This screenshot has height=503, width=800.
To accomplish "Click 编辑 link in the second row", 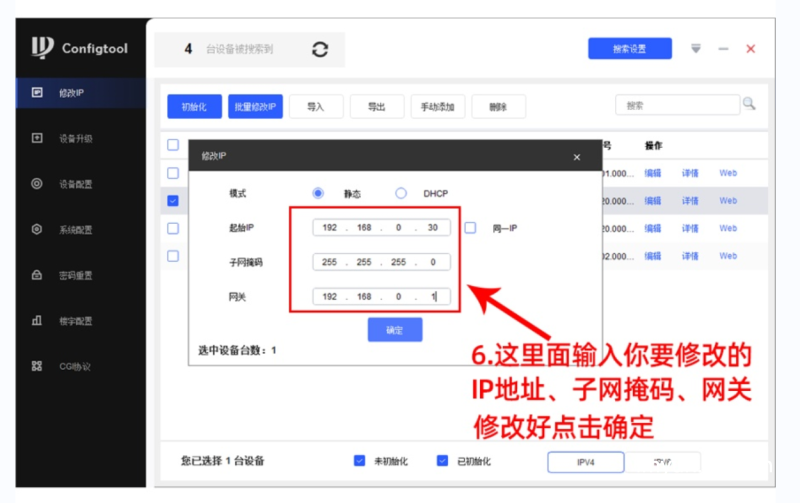I will (x=653, y=200).
